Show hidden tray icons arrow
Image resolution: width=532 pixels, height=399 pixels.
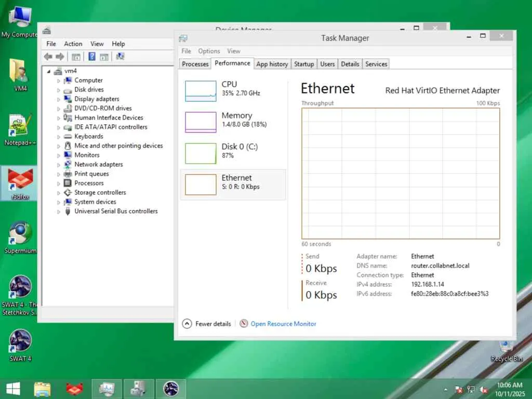tap(446, 390)
